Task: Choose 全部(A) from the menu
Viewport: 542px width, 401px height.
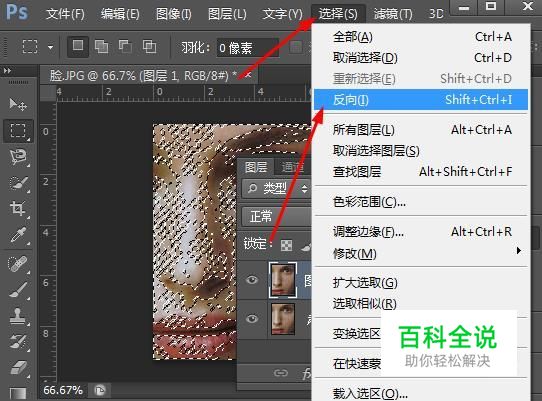Action: coord(421,37)
